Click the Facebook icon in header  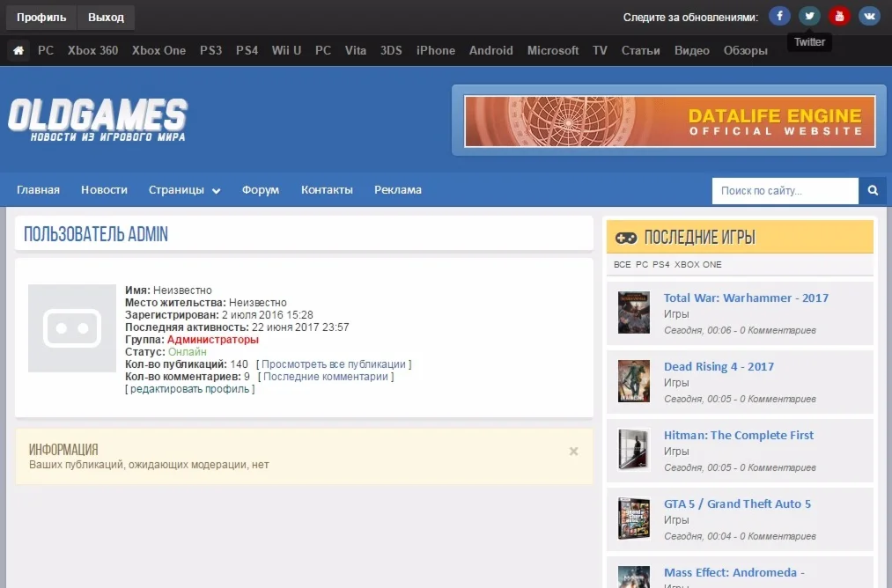pos(779,16)
